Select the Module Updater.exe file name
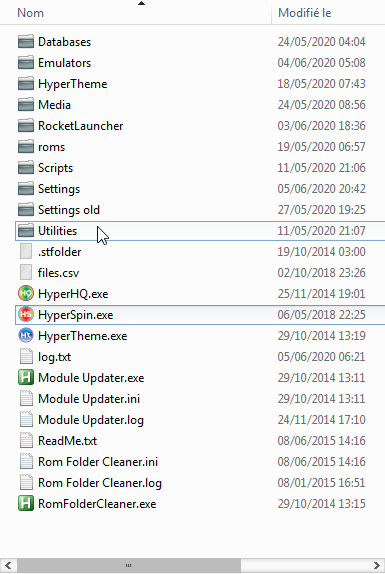Image resolution: width=385 pixels, height=574 pixels. [91, 378]
